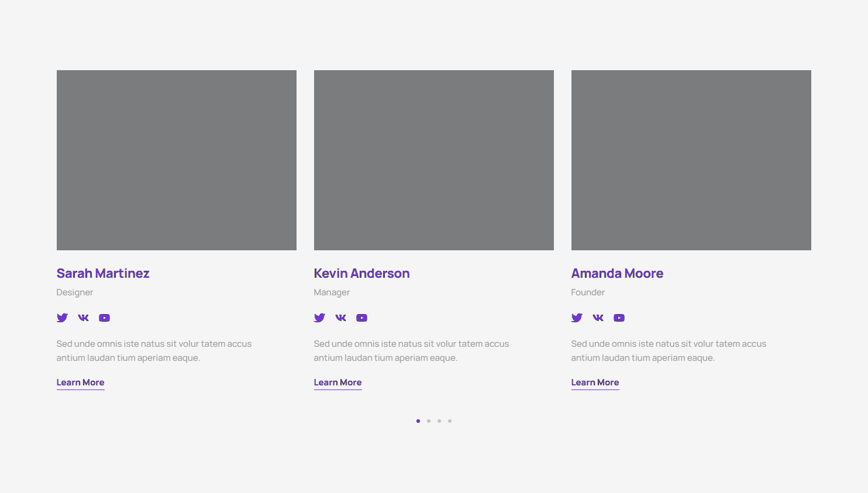Click Sarah Martinez's Twitter icon
The width and height of the screenshot is (868, 493).
coord(62,318)
